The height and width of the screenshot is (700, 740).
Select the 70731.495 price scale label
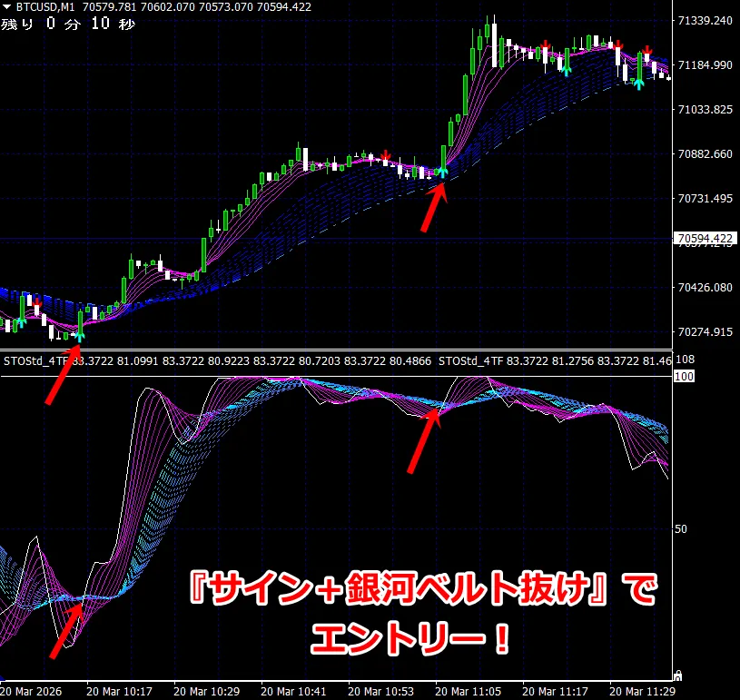tap(705, 198)
